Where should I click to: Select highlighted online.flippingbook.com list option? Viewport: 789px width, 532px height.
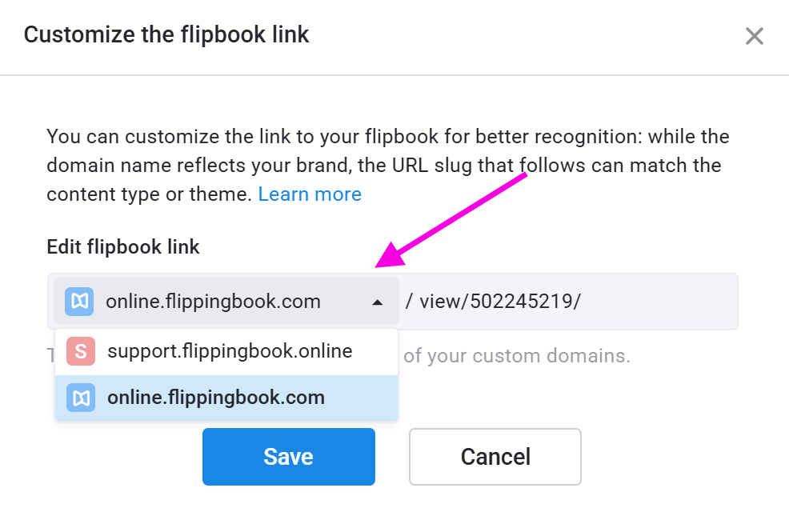(226, 398)
